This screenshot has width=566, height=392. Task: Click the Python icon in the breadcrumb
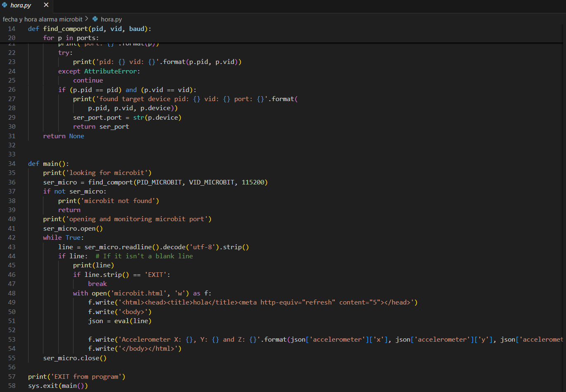point(95,19)
